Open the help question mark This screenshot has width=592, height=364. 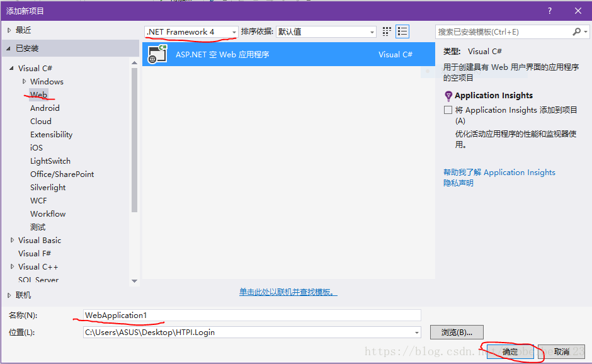click(x=550, y=11)
